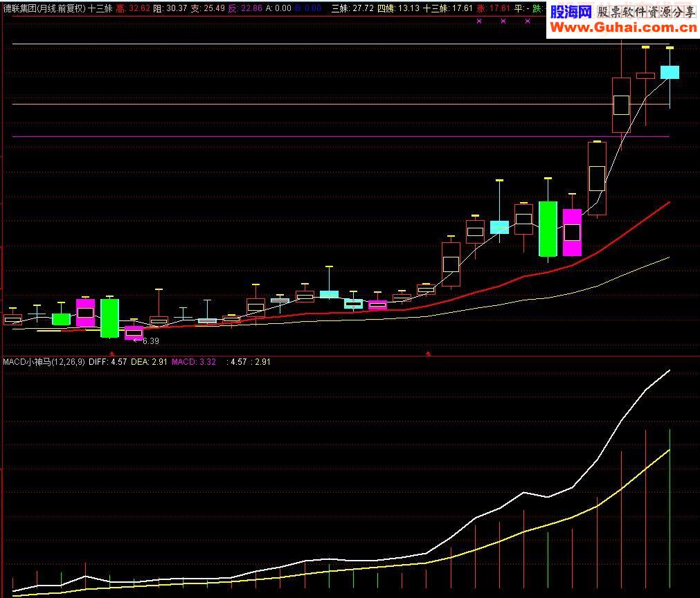Click the rightmost magenta X marker at top
The height and width of the screenshot is (598, 700).
click(527, 21)
